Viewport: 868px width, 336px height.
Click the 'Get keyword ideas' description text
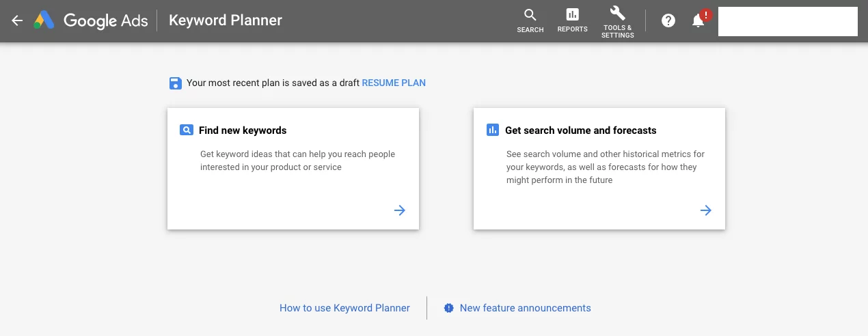click(297, 160)
